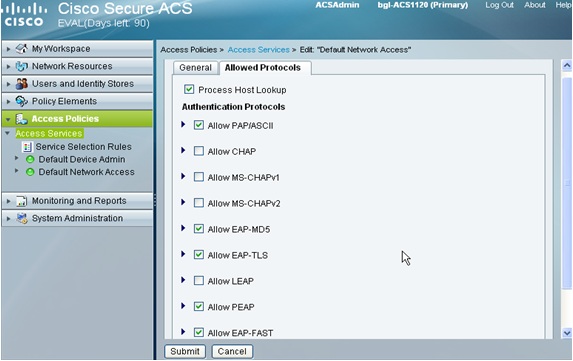Click the Log Out link
This screenshot has height=361, width=573.
499,5
